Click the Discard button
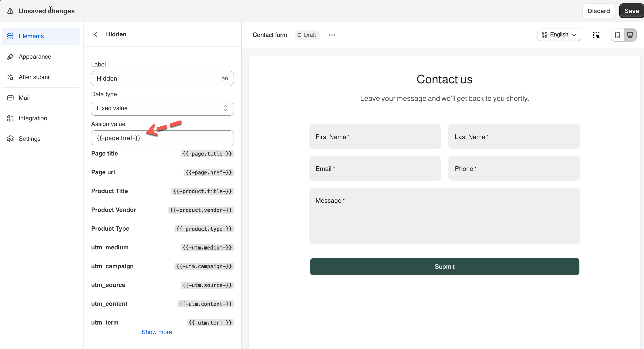This screenshot has width=644, height=349. pos(598,11)
